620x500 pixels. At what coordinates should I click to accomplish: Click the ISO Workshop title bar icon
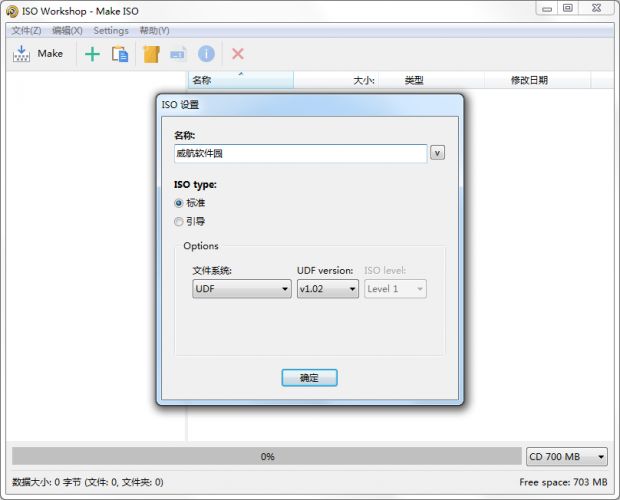11,11
